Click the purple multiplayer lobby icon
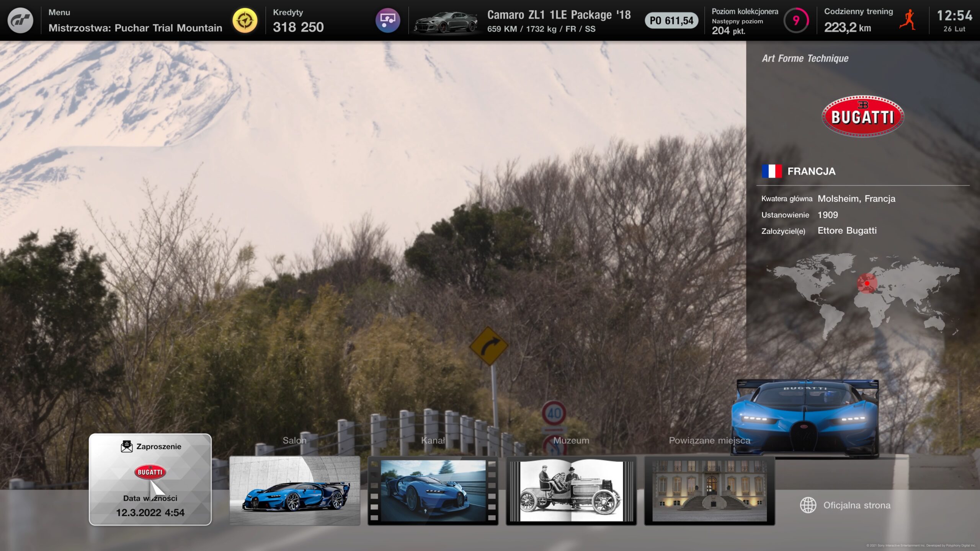This screenshot has height=551, width=980. (x=387, y=20)
